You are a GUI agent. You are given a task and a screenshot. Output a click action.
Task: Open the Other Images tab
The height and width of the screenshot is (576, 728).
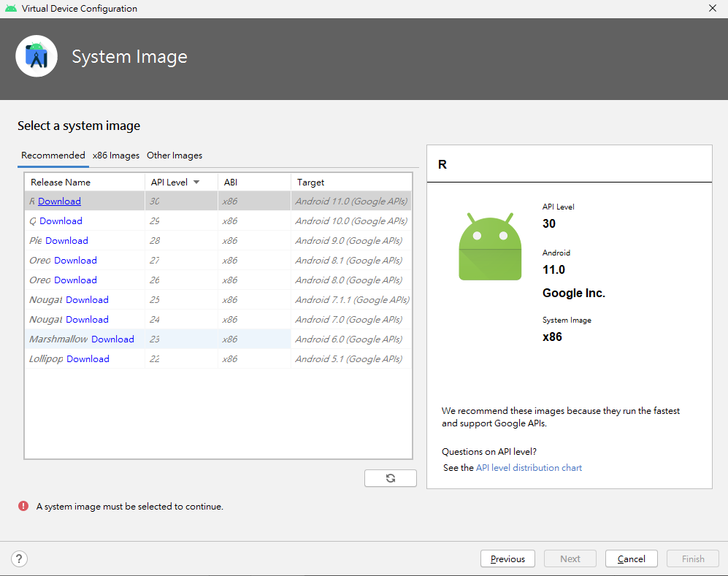(x=175, y=155)
